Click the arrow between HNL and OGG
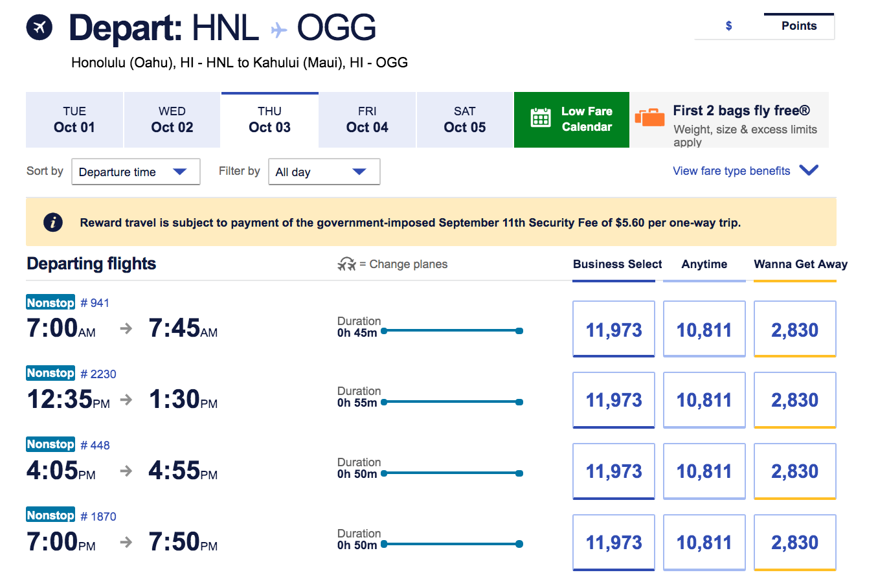 tap(278, 30)
